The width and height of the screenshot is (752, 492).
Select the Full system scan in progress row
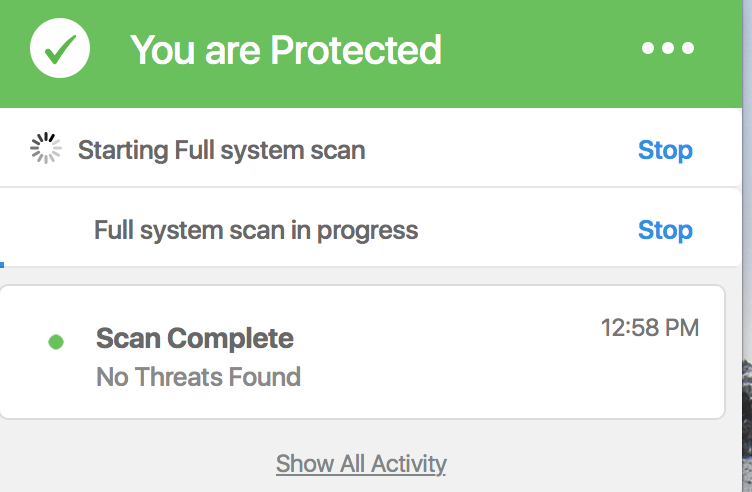371,227
